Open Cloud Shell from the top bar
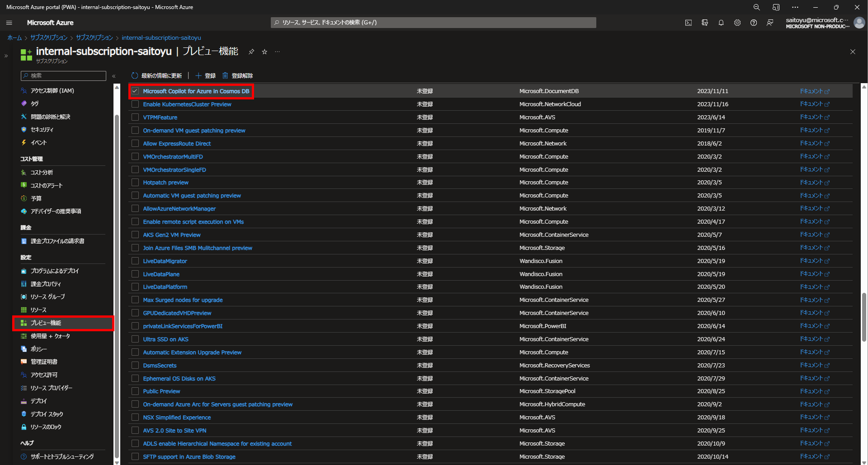 pyautogui.click(x=689, y=23)
